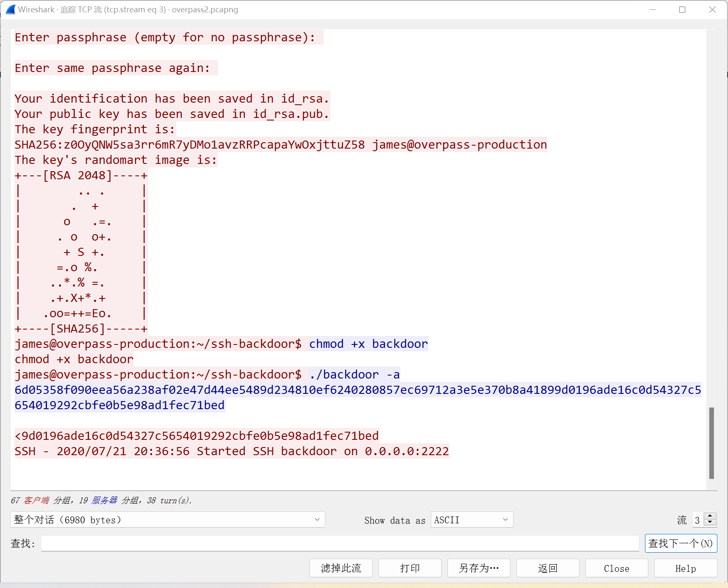Image resolution: width=728 pixels, height=588 pixels.
Task: Click the 打印 print button
Action: point(410,568)
